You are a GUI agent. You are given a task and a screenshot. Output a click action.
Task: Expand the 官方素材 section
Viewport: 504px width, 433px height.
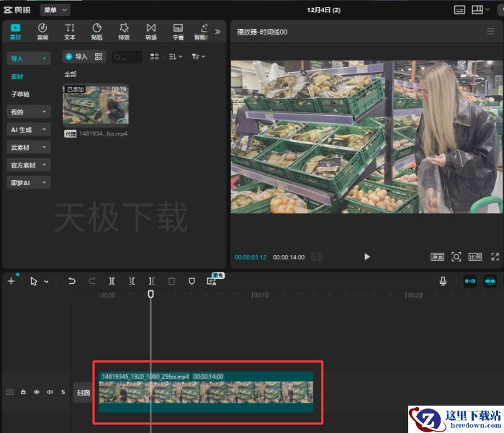point(29,165)
